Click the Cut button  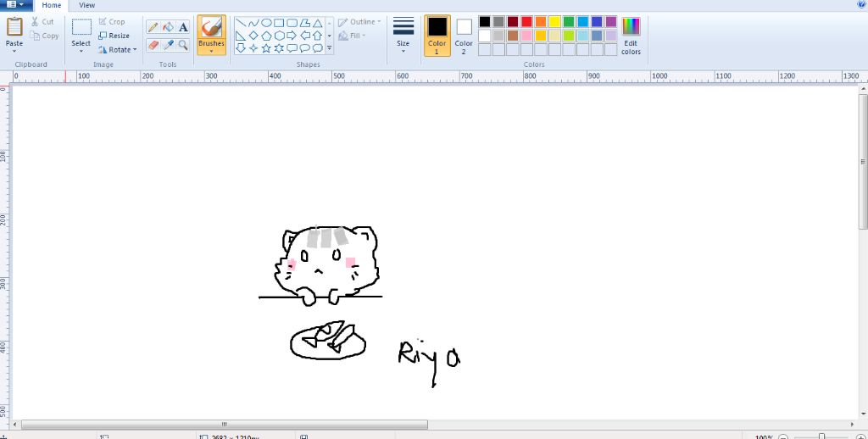click(x=42, y=21)
